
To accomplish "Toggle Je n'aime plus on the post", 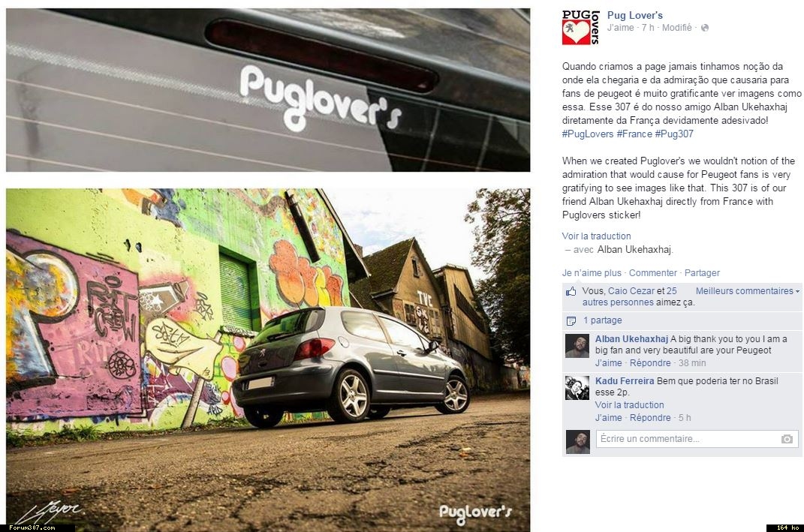I will coord(592,273).
